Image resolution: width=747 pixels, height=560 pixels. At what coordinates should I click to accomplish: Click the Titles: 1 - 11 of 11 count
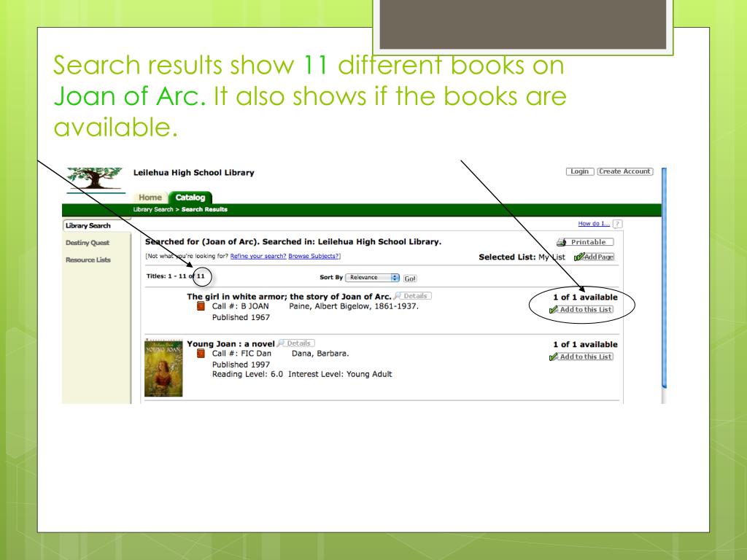(175, 276)
